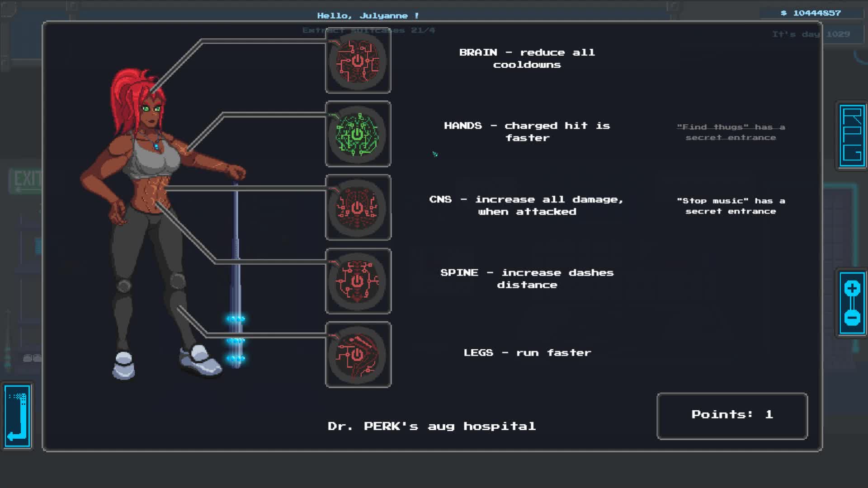Toggle the active green HANDS implant
The width and height of the screenshot is (868, 488).
[358, 134]
